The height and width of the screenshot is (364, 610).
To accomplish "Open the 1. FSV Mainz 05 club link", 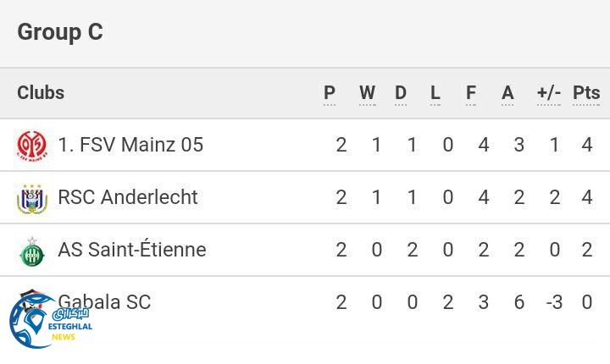I will tap(130, 145).
